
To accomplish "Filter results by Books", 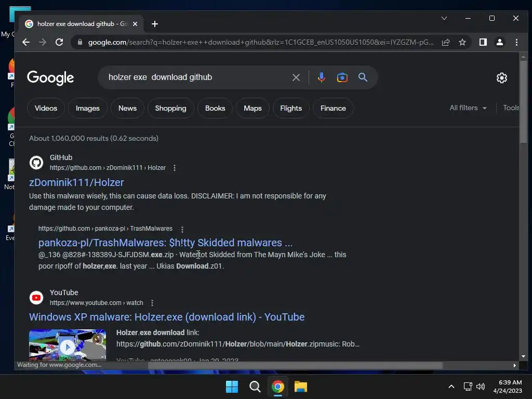I will coord(215,108).
